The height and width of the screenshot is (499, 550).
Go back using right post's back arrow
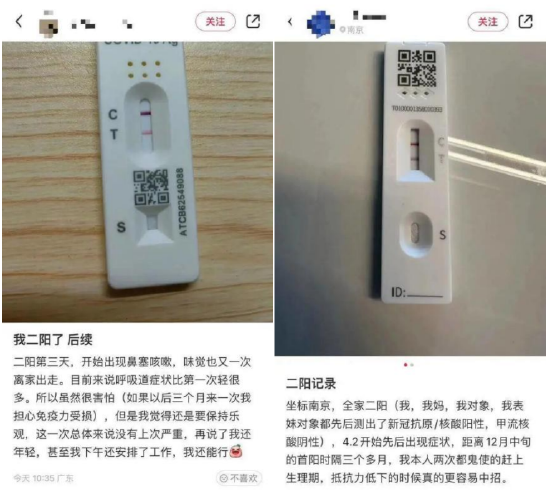point(290,22)
